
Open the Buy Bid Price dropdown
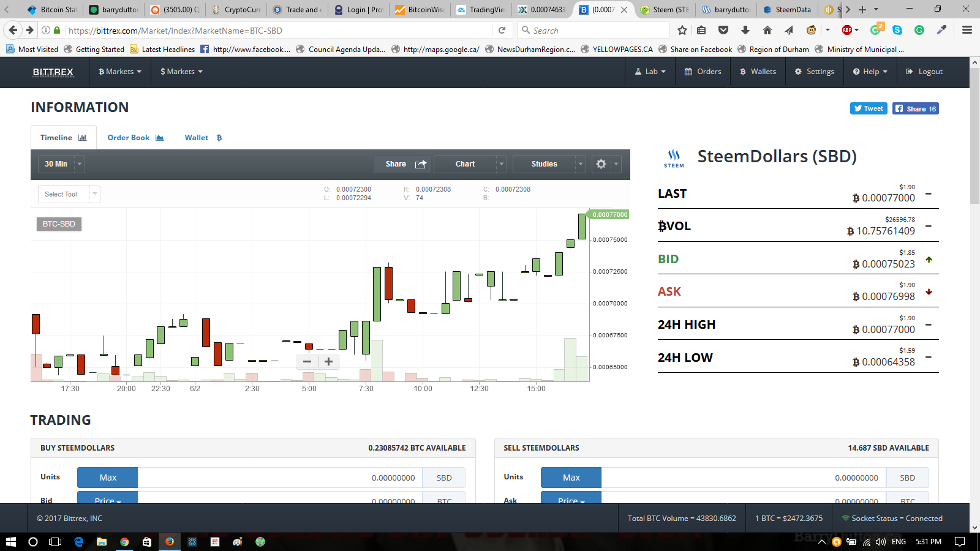[107, 499]
